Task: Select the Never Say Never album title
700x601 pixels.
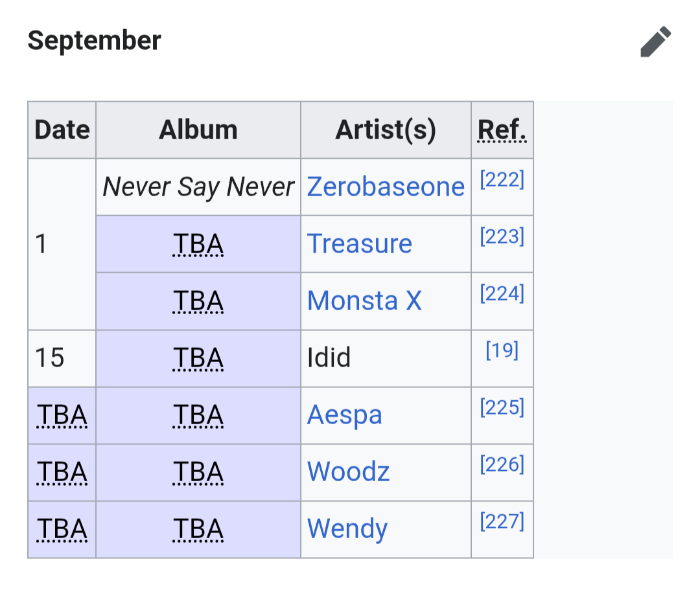Action: pyautogui.click(x=198, y=187)
